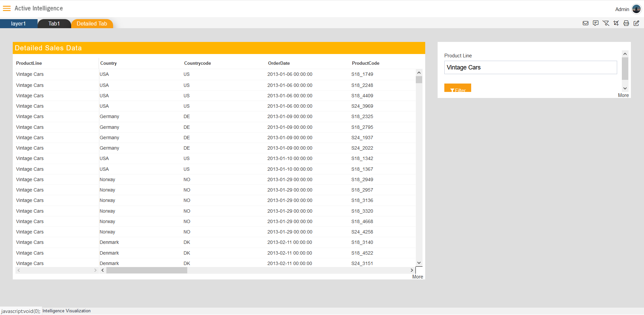Click filter panel scroll down arrow

[625, 89]
